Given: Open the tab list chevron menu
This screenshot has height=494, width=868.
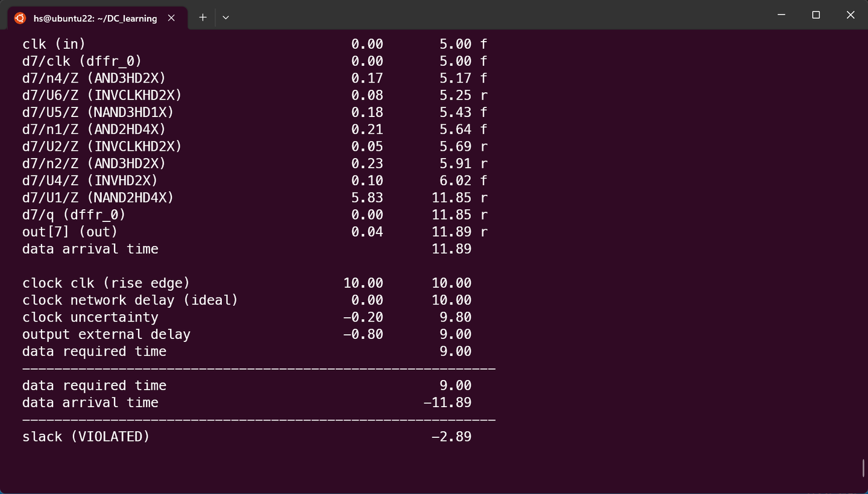Looking at the screenshot, I should (x=225, y=17).
